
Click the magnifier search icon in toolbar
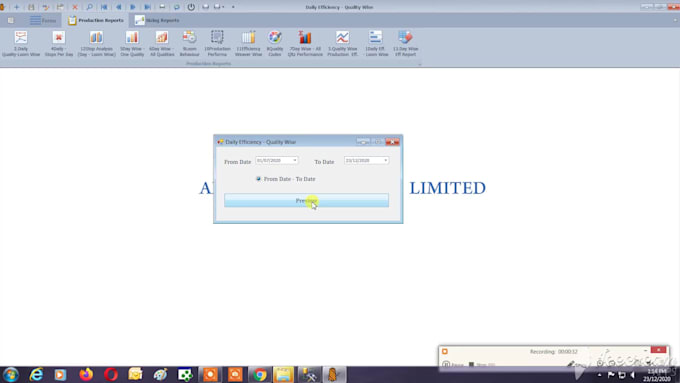click(89, 7)
